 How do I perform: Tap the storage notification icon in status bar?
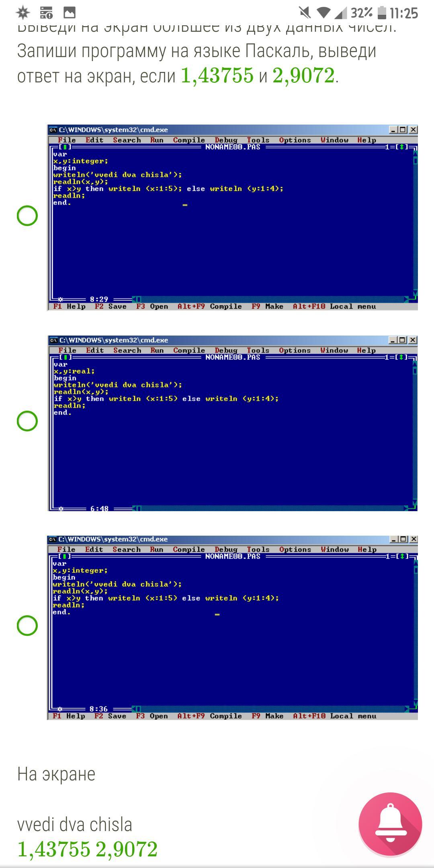click(47, 13)
